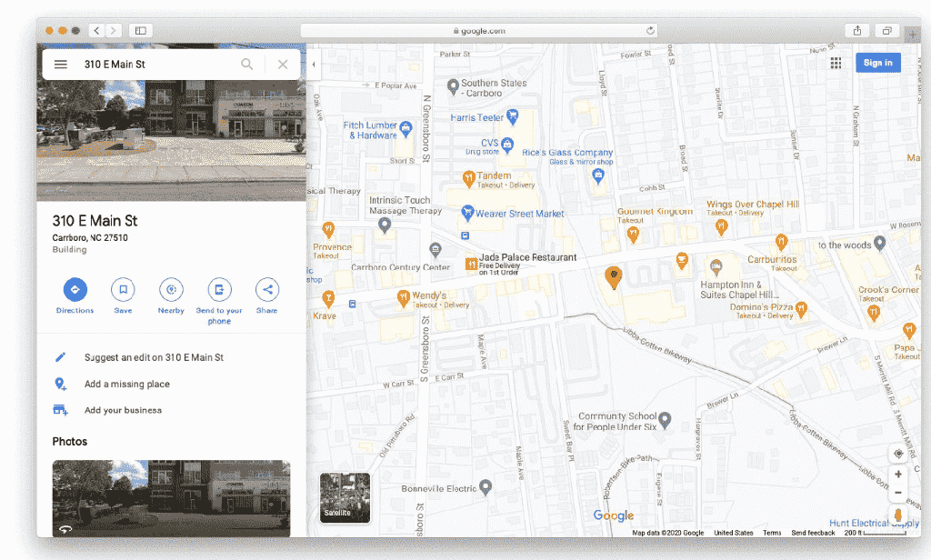Click the Terms link at map bottom
This screenshot has height=560, width=931.
(772, 533)
